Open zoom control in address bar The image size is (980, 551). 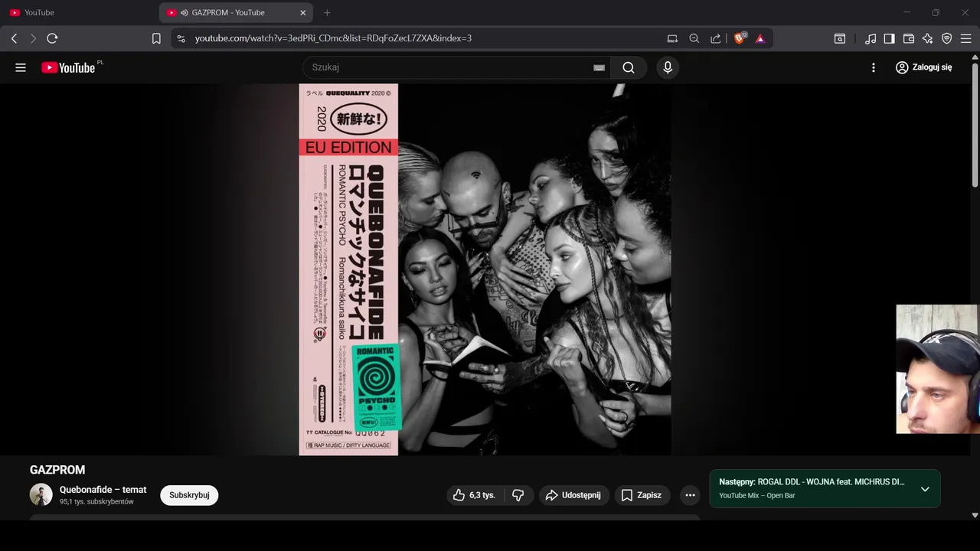point(694,38)
